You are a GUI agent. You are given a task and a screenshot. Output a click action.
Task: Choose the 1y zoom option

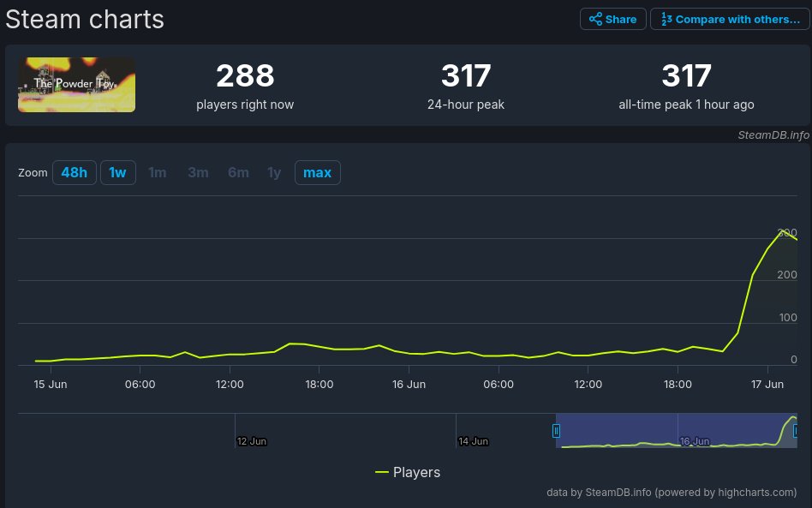click(274, 172)
